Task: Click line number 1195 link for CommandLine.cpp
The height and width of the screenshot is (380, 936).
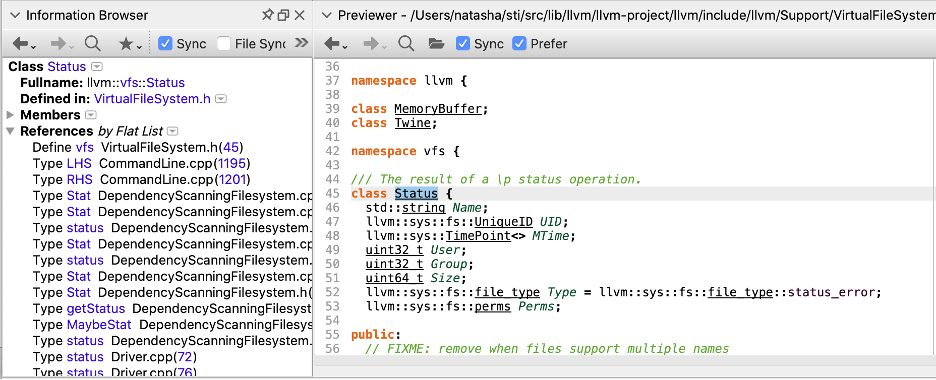Action: (x=232, y=163)
